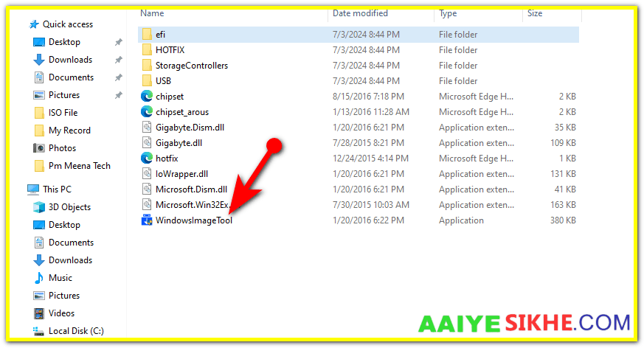The height and width of the screenshot is (348, 644).
Task: Click the Microsoft.Win32Ex file icon
Action: point(147,204)
